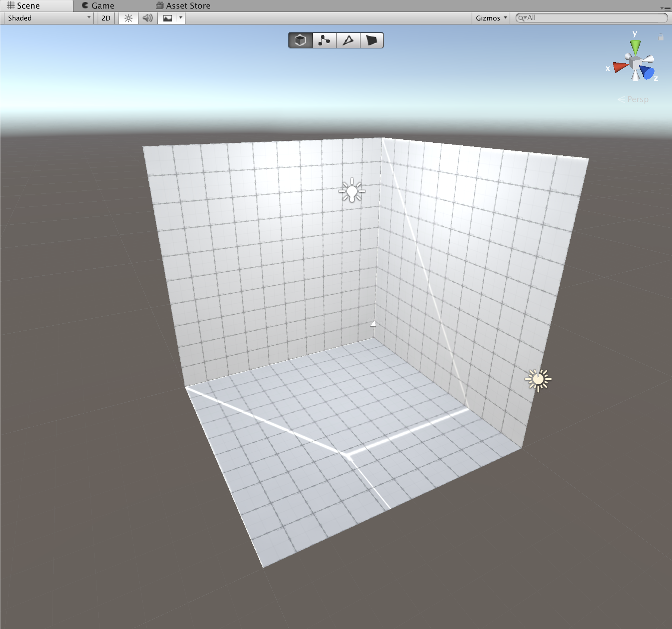This screenshot has height=629, width=672.
Task: Click the point light bulb gizmo
Action: 352,191
